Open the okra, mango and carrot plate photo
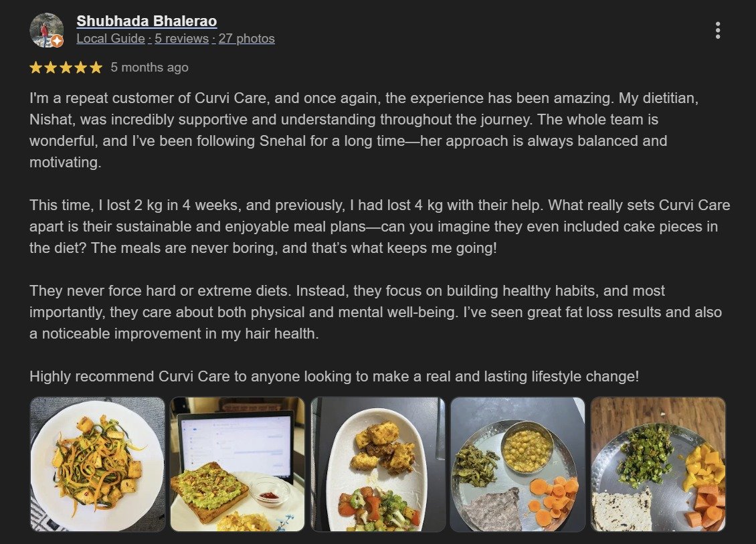The width and height of the screenshot is (756, 544). pyautogui.click(x=658, y=464)
